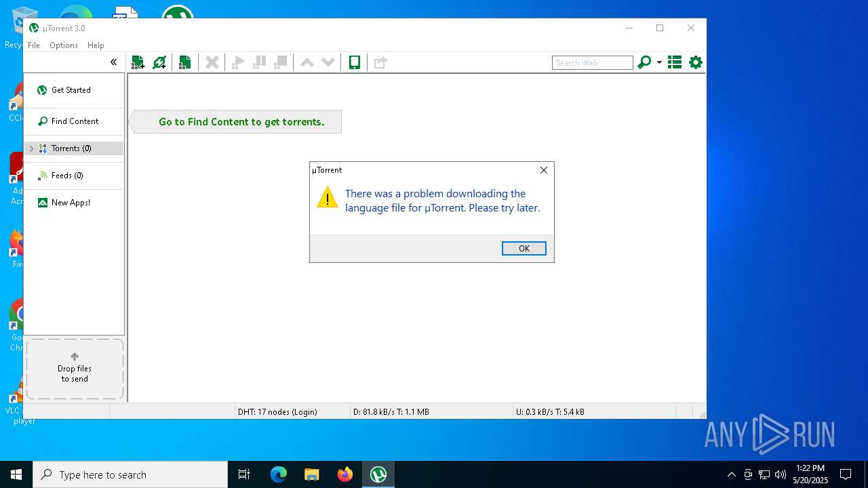The width and height of the screenshot is (868, 488).
Task: Click the D: 81.8 kB/s download status
Action: click(391, 411)
